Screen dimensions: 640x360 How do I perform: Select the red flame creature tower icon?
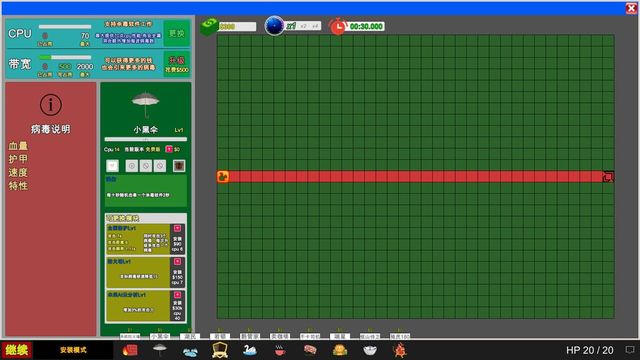[x=400, y=350]
